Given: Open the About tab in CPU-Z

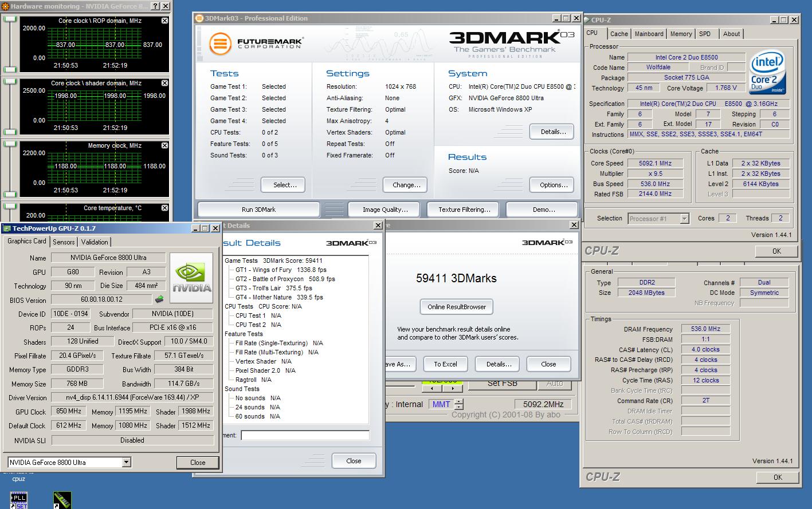Looking at the screenshot, I should click(x=731, y=34).
